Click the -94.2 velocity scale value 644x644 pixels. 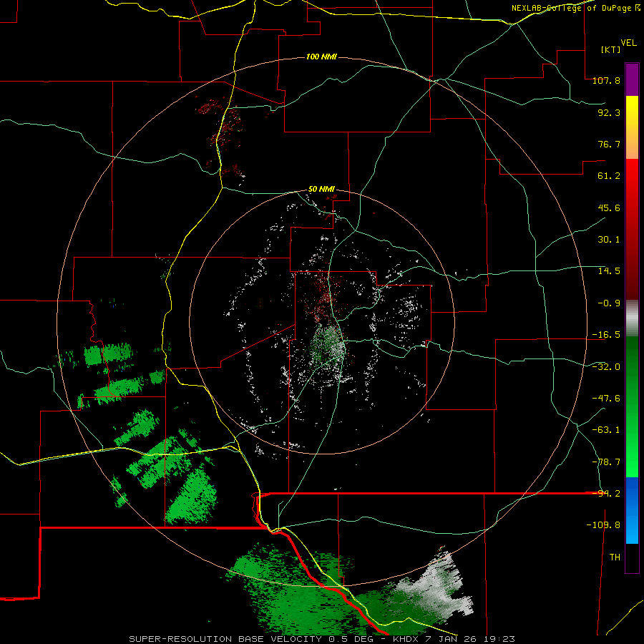(x=606, y=493)
